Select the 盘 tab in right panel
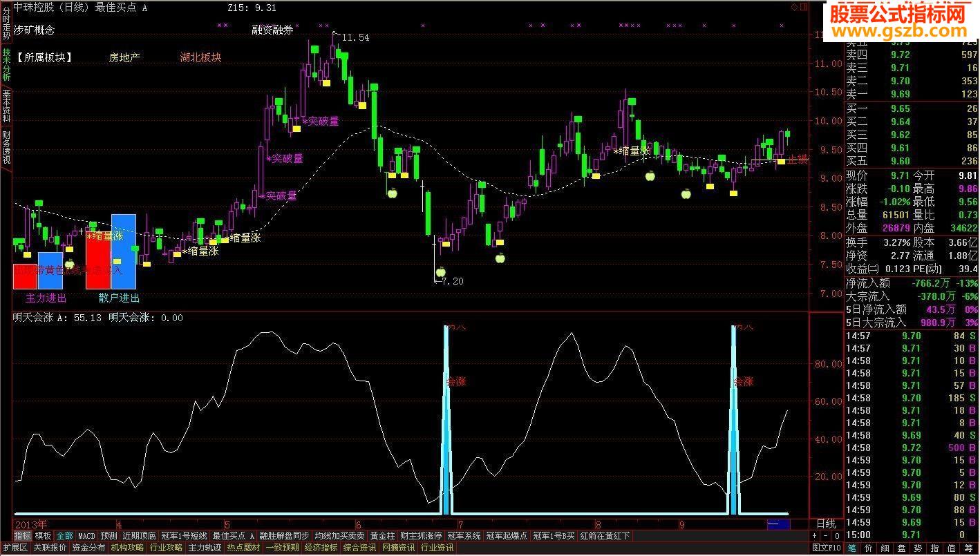 (x=902, y=548)
